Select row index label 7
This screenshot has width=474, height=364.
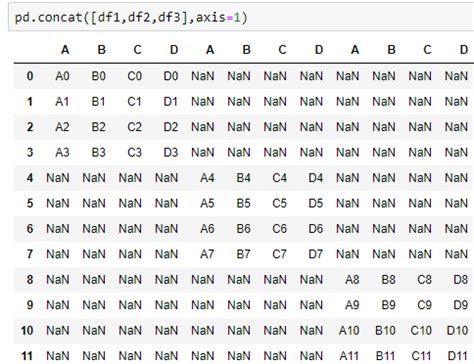click(x=30, y=254)
